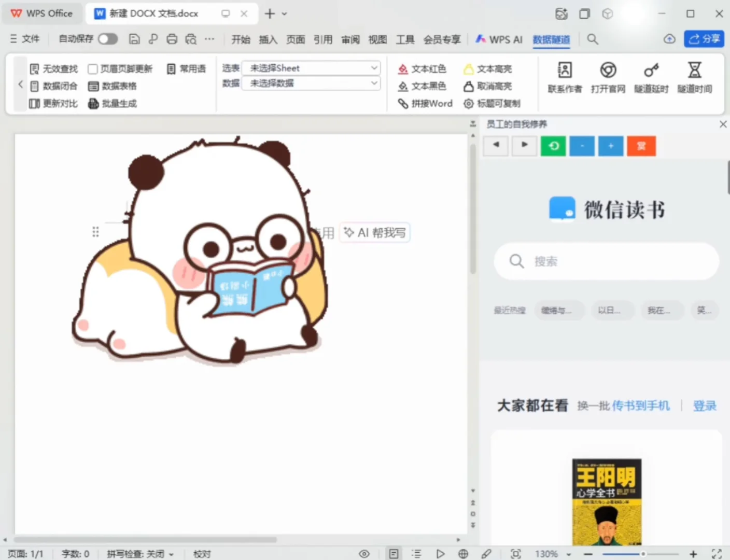The width and height of the screenshot is (730, 560).
Task: Open 常用语 tool
Action: 186,68
